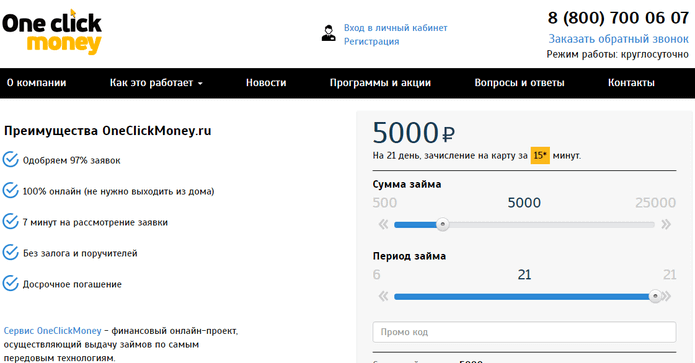The width and height of the screenshot is (695, 363).
Task: Increase loan amount with right double arrow
Action: click(x=666, y=224)
